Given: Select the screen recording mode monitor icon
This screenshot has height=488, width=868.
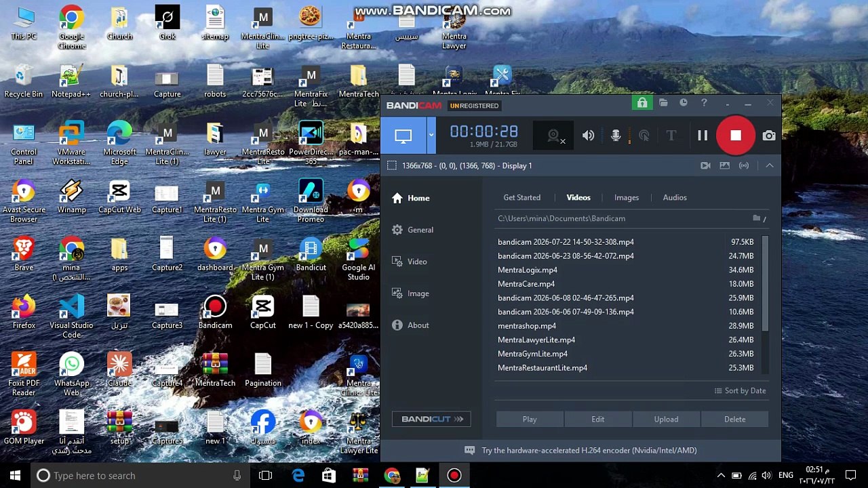Looking at the screenshot, I should pyautogui.click(x=403, y=136).
